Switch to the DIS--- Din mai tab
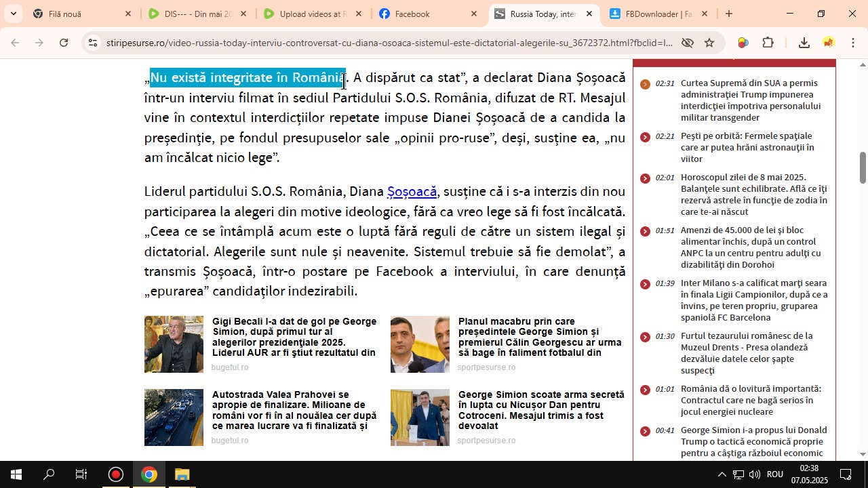 click(197, 14)
